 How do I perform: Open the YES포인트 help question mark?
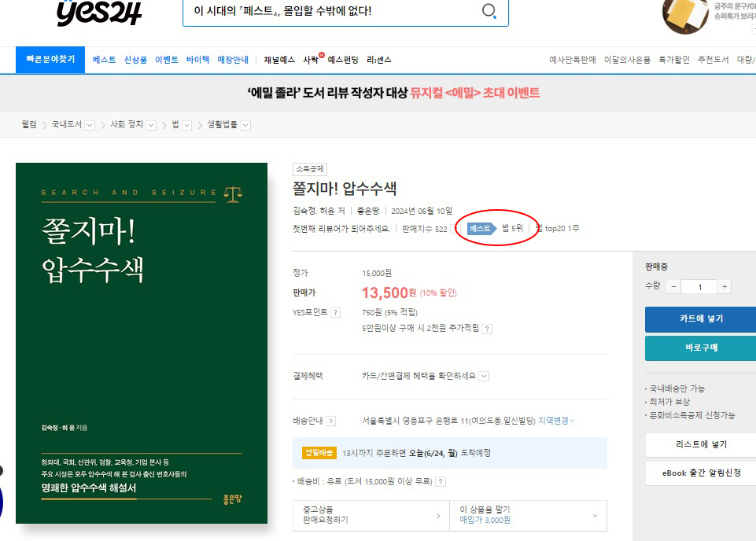click(336, 313)
